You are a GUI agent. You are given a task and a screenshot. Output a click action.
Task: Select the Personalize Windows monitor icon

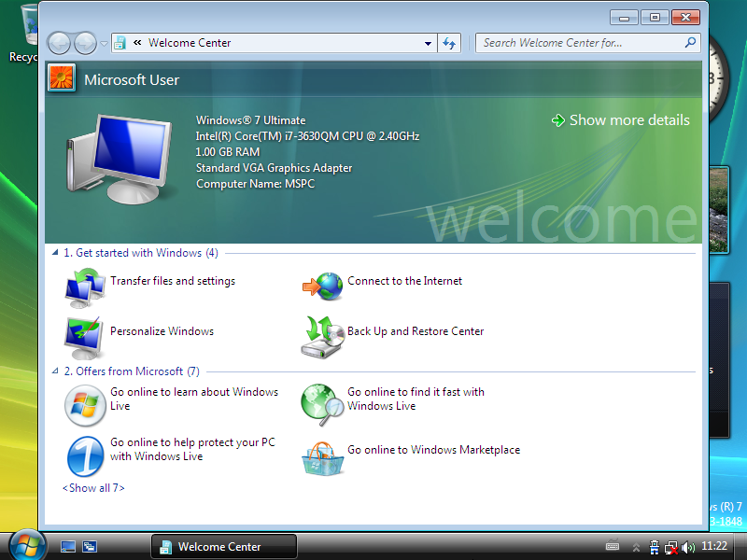tap(84, 338)
